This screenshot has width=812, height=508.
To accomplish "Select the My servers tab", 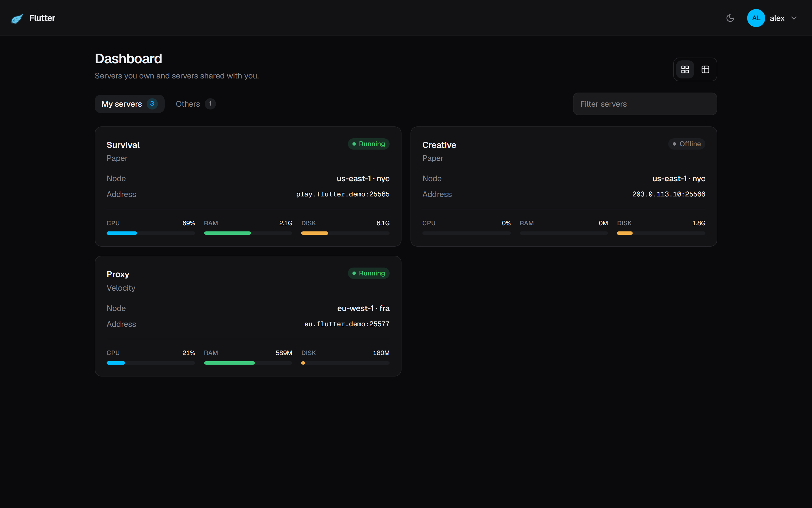I will coord(129,104).
